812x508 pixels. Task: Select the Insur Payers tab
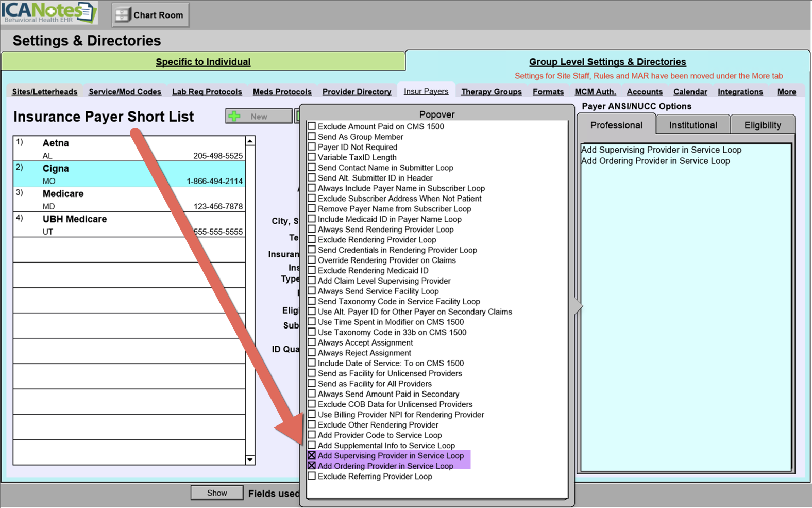pyautogui.click(x=426, y=91)
